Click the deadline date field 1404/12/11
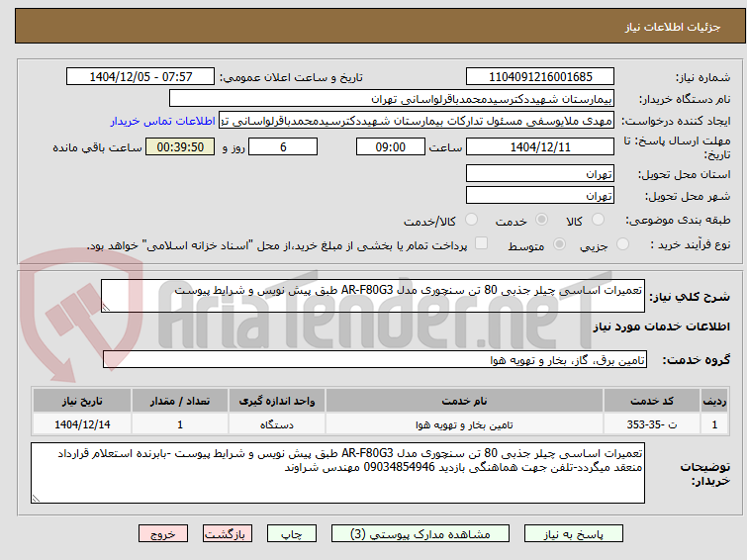Image resolution: width=747 pixels, height=560 pixels. point(540,146)
